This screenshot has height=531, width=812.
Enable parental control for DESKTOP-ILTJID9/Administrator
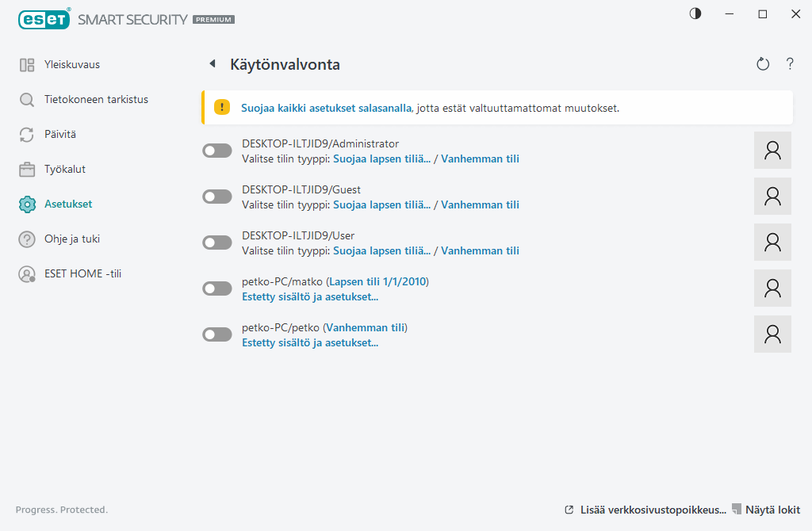point(217,151)
